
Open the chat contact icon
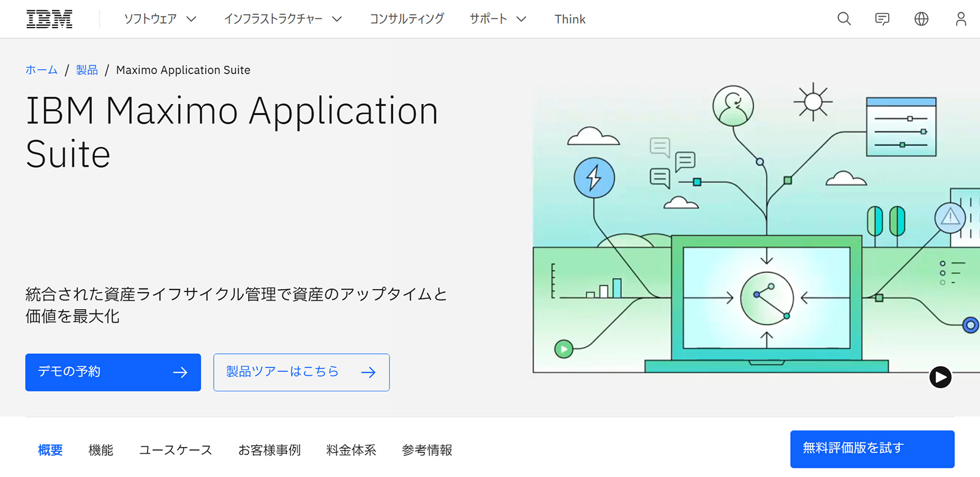tap(882, 19)
